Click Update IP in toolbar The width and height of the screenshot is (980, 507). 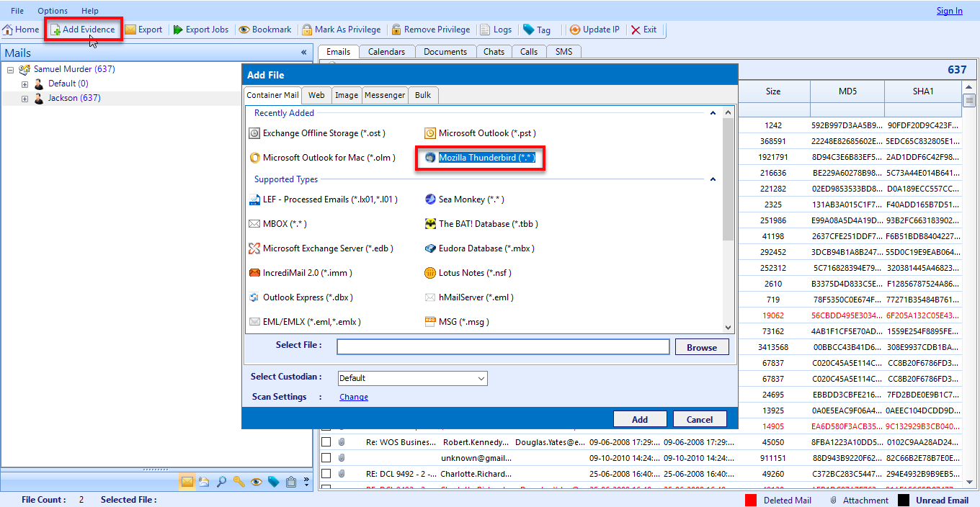(594, 30)
